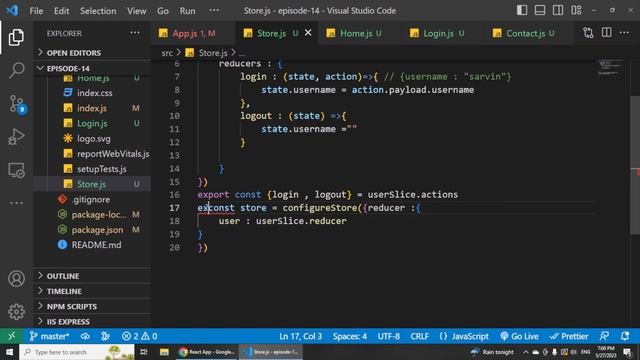
Task: Open the Go menu
Action: tap(163, 11)
